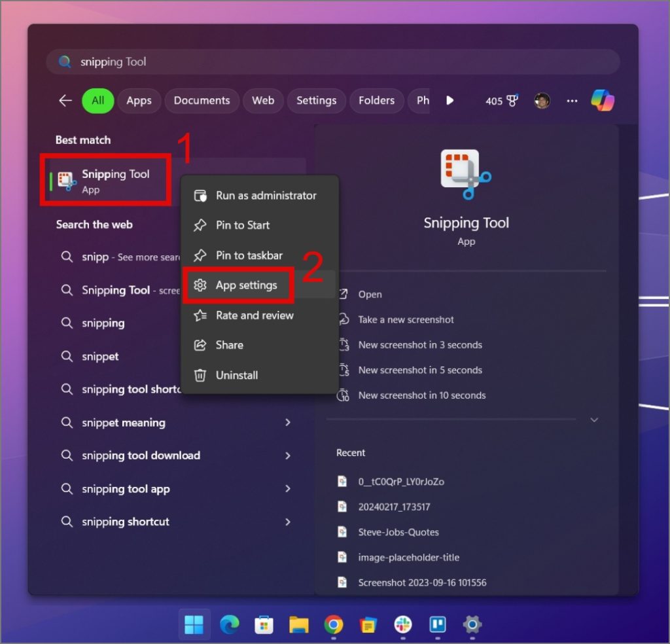Click Take a new screenshot

pyautogui.click(x=406, y=319)
